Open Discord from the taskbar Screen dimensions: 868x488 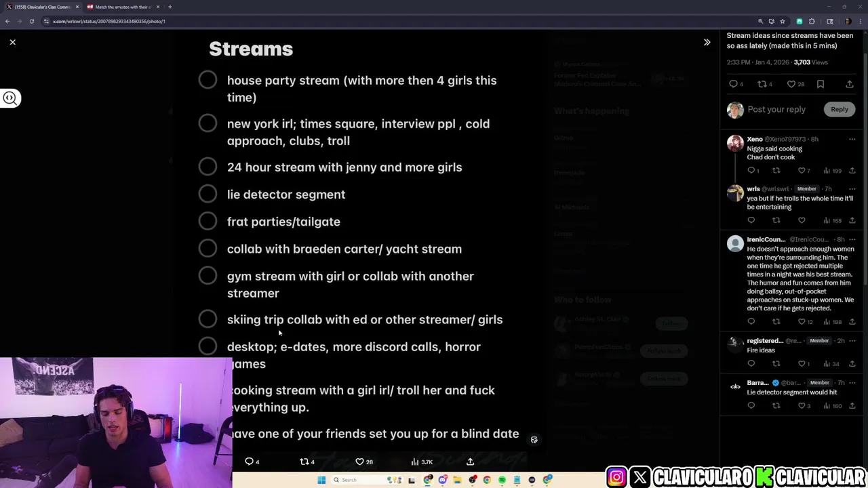pyautogui.click(x=443, y=480)
